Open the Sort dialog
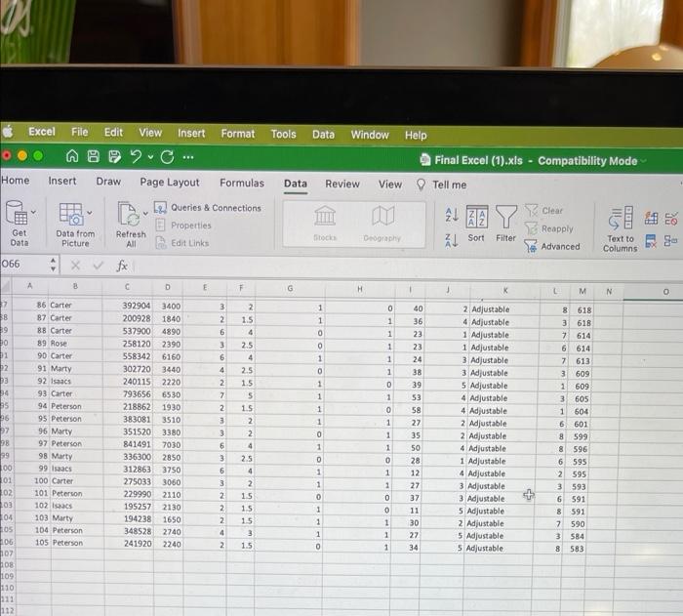 point(476,224)
